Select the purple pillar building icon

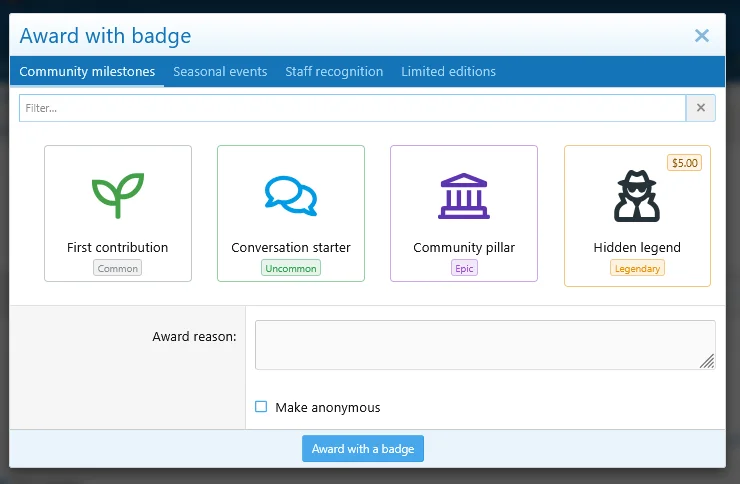click(464, 196)
